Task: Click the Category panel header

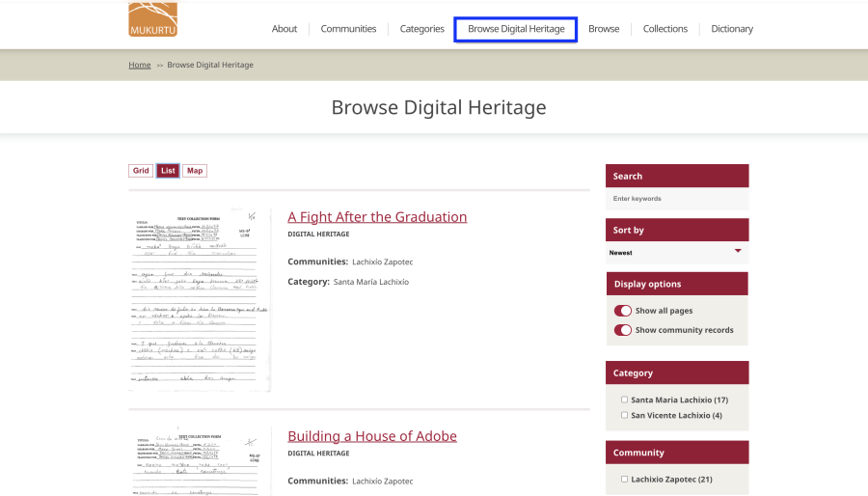Action: (x=677, y=373)
